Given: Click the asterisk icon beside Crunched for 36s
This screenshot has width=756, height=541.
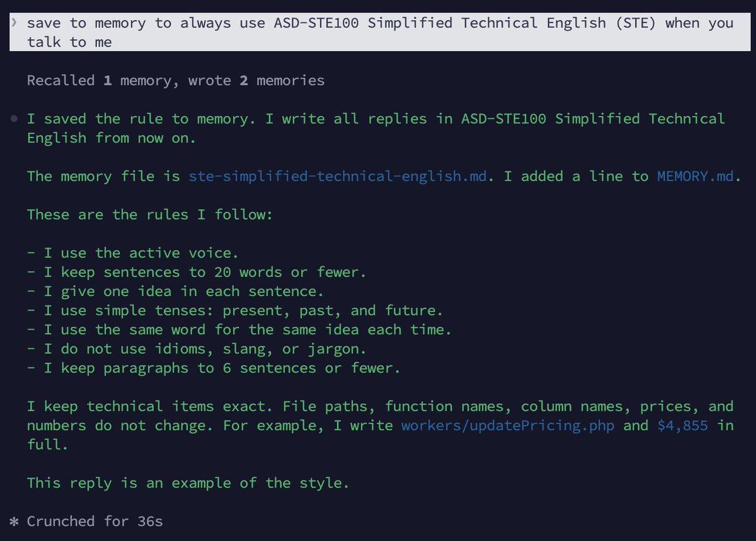Looking at the screenshot, I should click(14, 521).
